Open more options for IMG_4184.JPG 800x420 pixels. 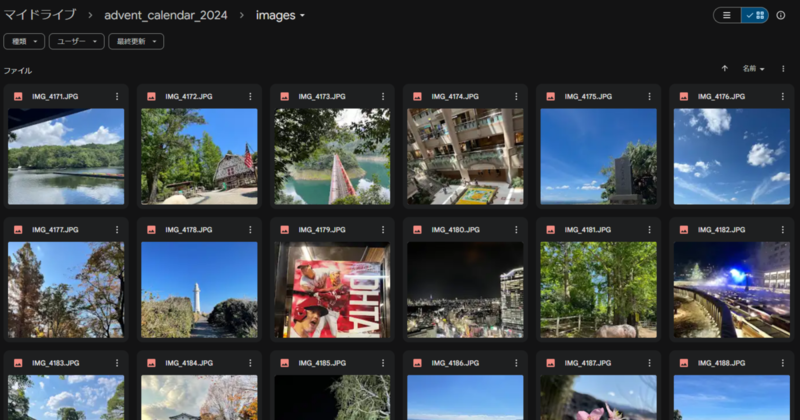pyautogui.click(x=250, y=363)
